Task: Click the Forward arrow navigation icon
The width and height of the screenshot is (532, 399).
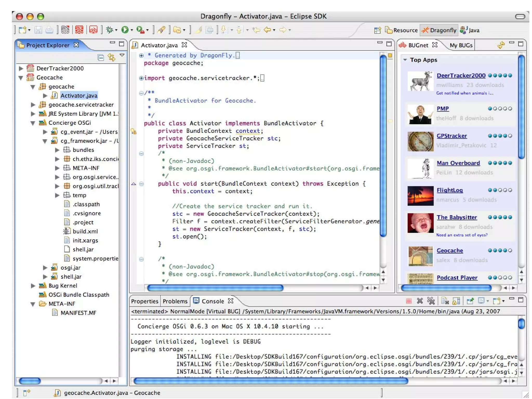Action: coord(283,30)
